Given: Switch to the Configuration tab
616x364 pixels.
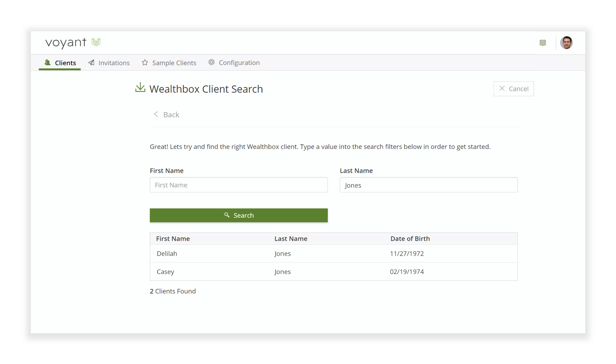Looking at the screenshot, I should click(x=234, y=62).
